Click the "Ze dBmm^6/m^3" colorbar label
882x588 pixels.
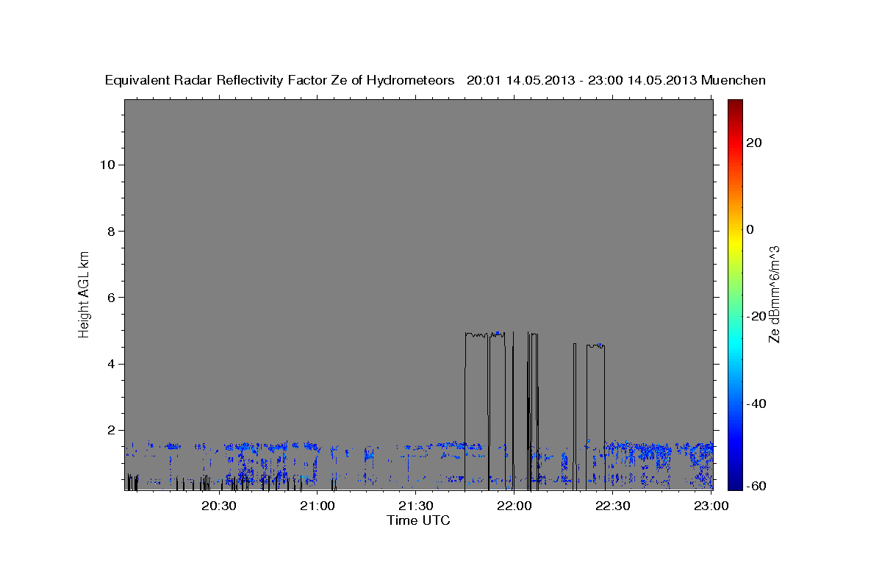[773, 294]
